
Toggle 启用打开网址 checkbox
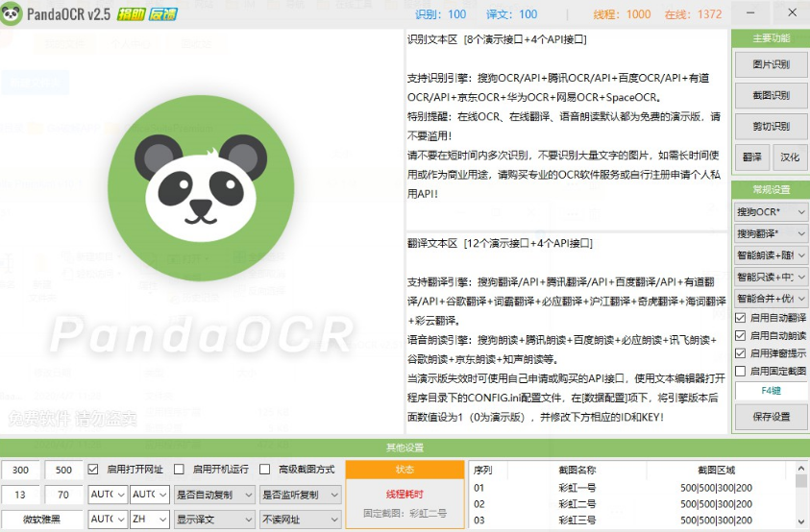point(93,469)
